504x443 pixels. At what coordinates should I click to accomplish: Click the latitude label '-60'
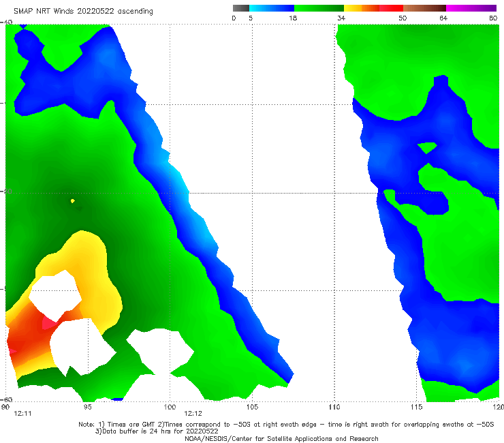pyautogui.click(x=6, y=399)
